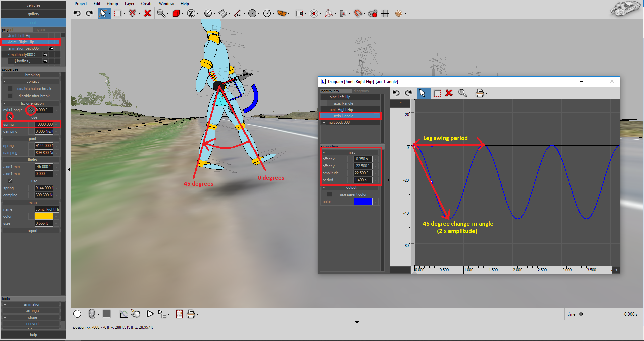Click the vehicles button
The image size is (644, 341).
33,5
